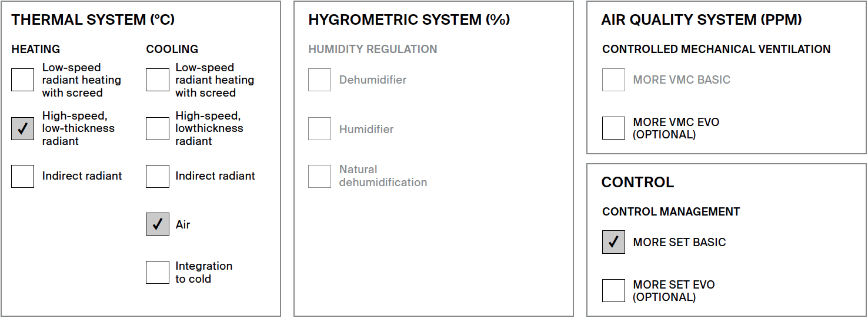Enable the Humidifier checkbox
This screenshot has width=868, height=318.
320,128
